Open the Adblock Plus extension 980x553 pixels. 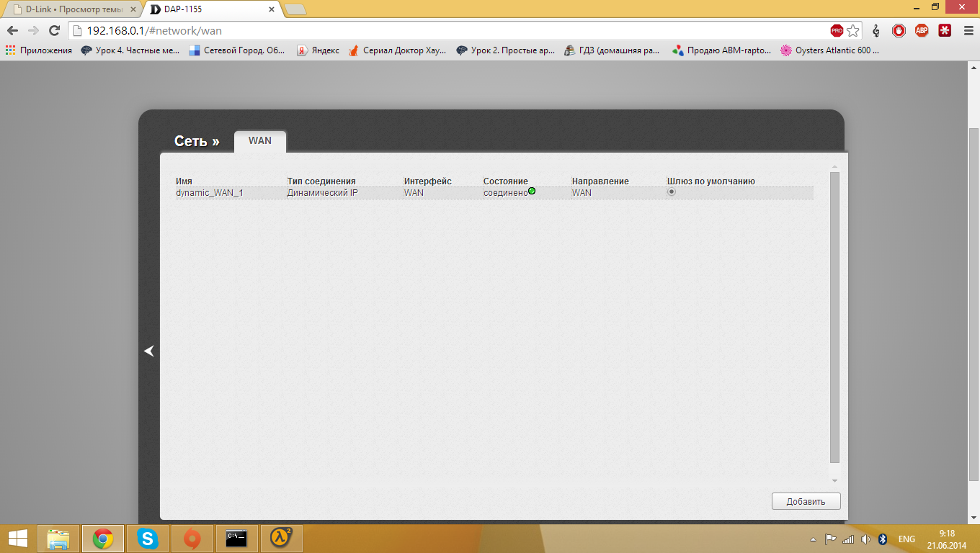click(x=922, y=30)
